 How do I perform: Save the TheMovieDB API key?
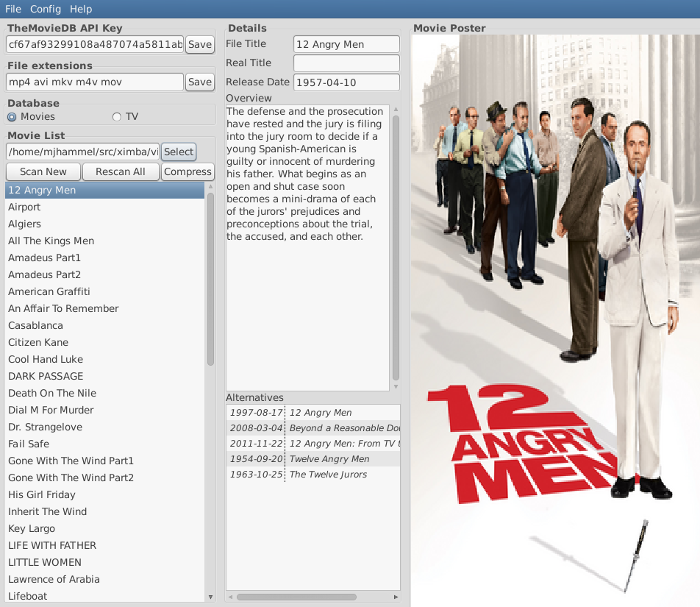pyautogui.click(x=199, y=44)
